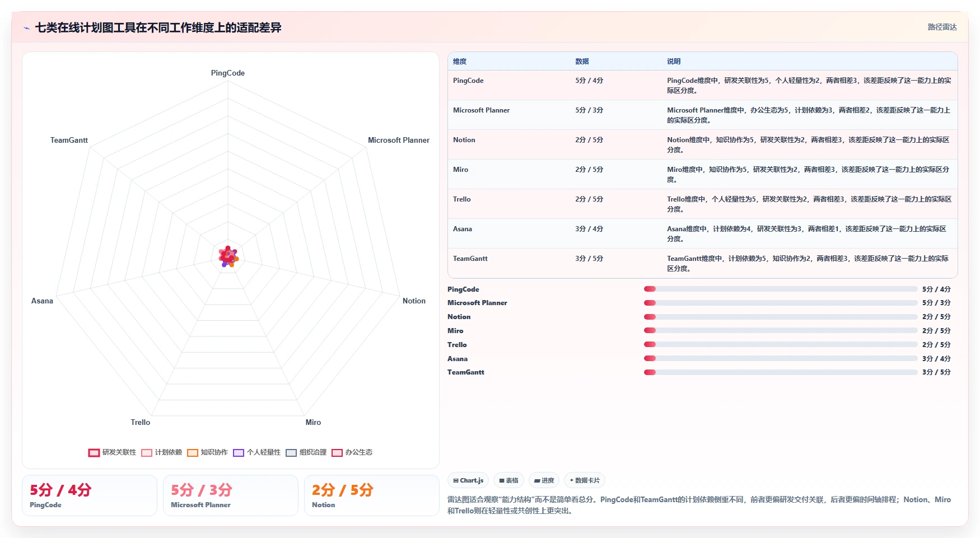980x538 pixels.
Task: Click the clustered data points at the radar center
Action: [x=228, y=256]
